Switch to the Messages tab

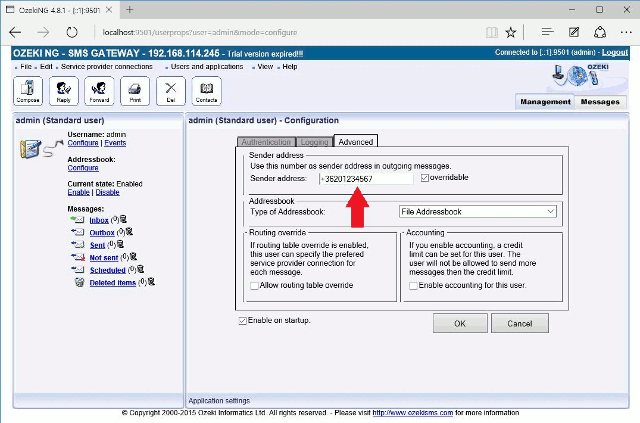600,102
